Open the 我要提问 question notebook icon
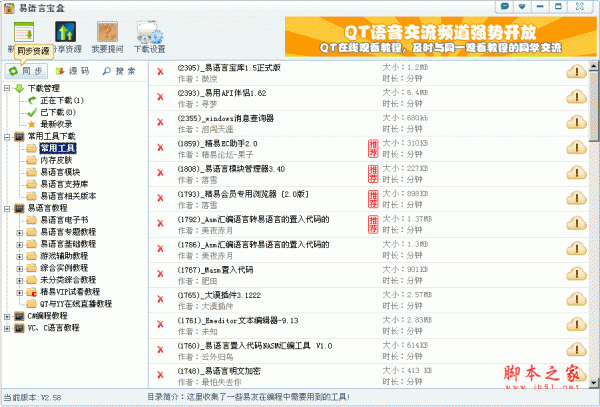This screenshot has height=407, width=600. click(107, 32)
